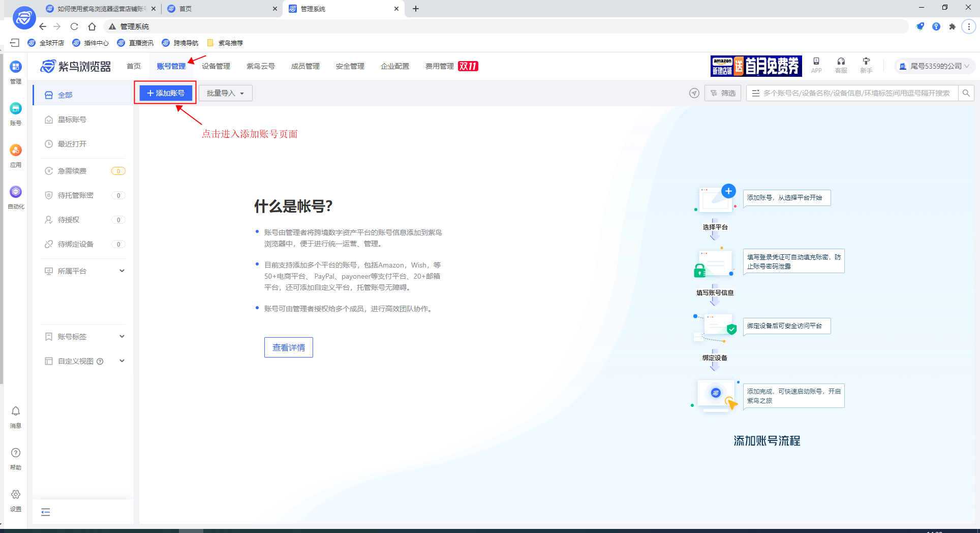Screen dimensions: 980x533
Task: Click the search magnifier icon
Action: [966, 93]
